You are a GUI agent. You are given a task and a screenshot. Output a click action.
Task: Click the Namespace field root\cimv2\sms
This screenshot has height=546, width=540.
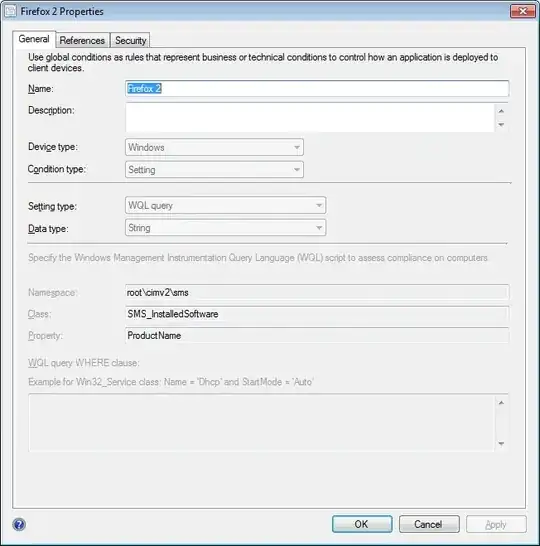click(317, 292)
